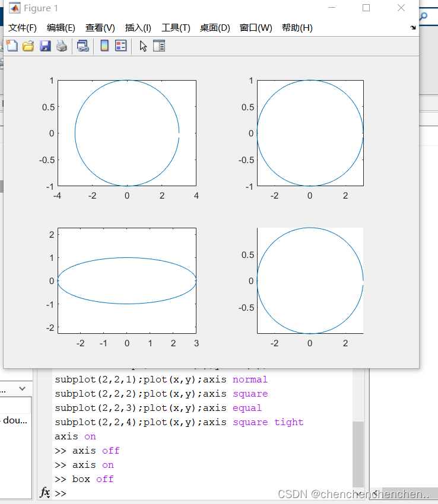Click the top-right axis square subplot

[x=310, y=133]
